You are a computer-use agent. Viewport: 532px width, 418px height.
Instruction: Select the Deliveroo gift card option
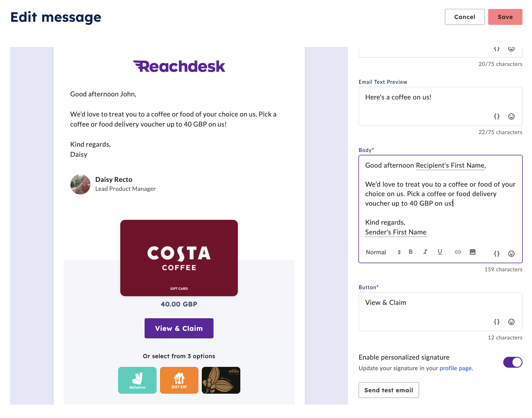pyautogui.click(x=137, y=380)
